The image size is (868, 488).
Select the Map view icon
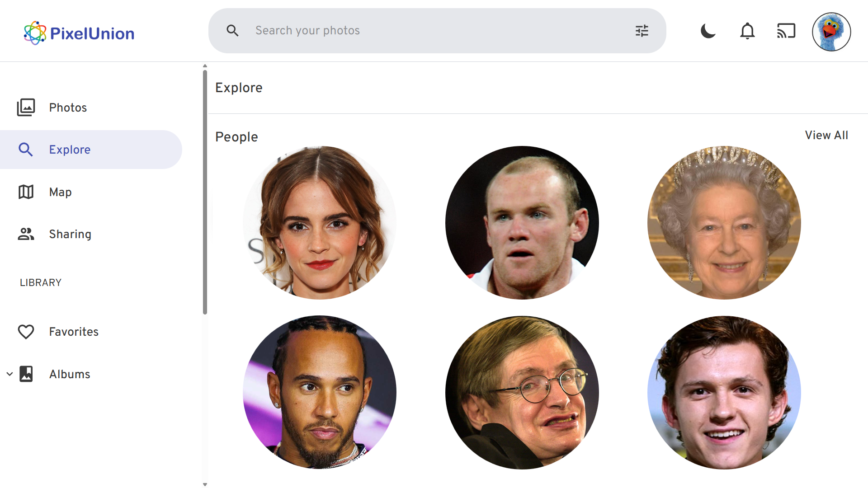(x=26, y=192)
